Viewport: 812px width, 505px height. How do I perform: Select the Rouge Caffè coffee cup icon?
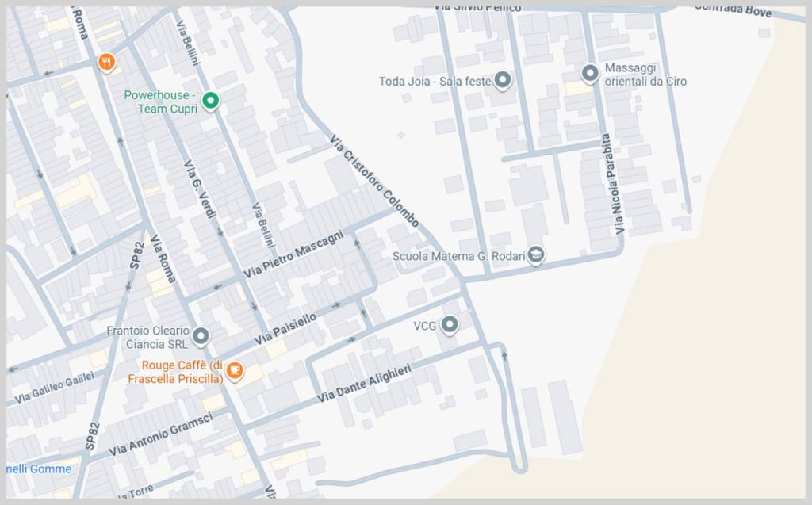click(x=234, y=370)
